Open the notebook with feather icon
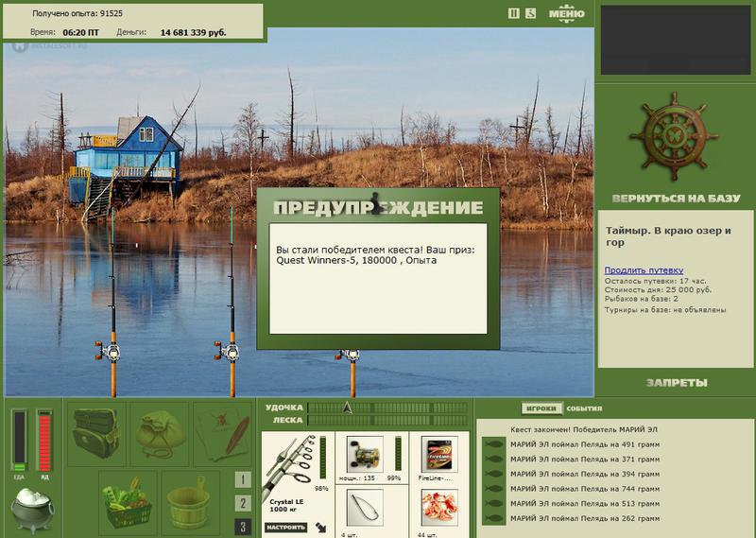756x538 pixels. tap(222, 433)
